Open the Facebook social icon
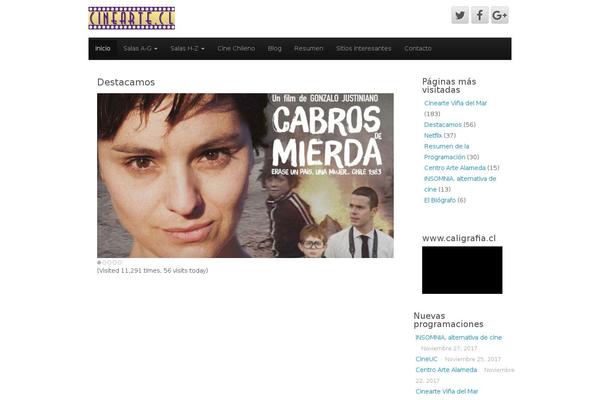This screenshot has width=600, height=400. pyautogui.click(x=479, y=15)
